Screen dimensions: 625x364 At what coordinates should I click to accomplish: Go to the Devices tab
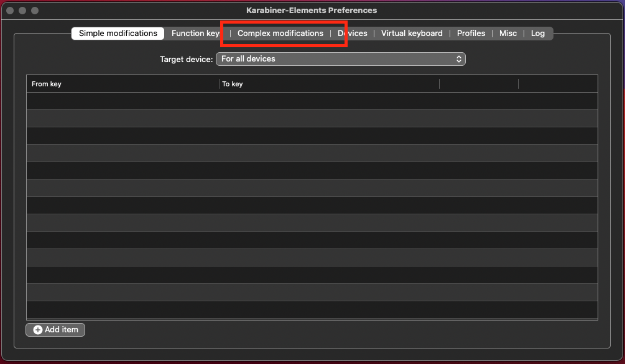353,34
